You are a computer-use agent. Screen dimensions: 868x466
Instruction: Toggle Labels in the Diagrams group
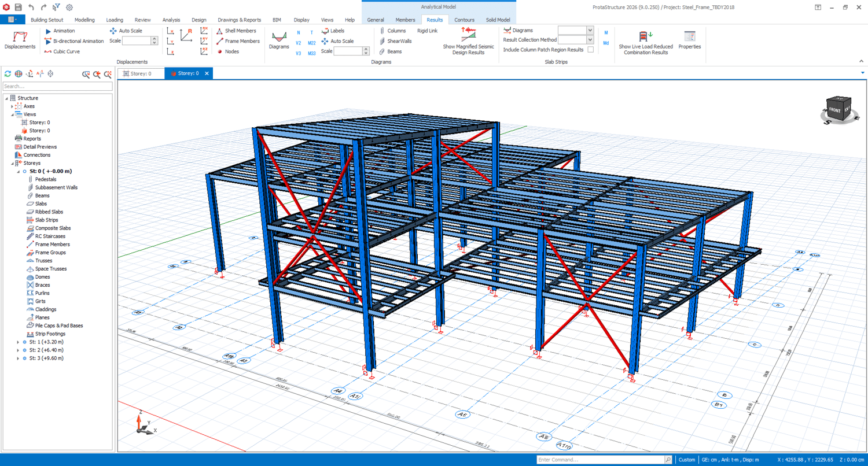coord(333,31)
